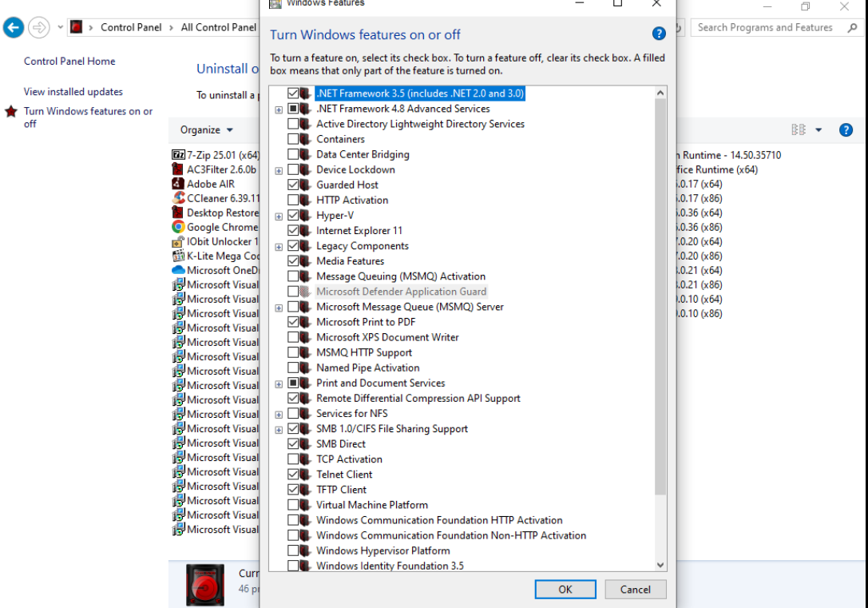Select the AC3Filter 2.6.0b icon
Viewport: 868px width, 608px height.
(178, 169)
